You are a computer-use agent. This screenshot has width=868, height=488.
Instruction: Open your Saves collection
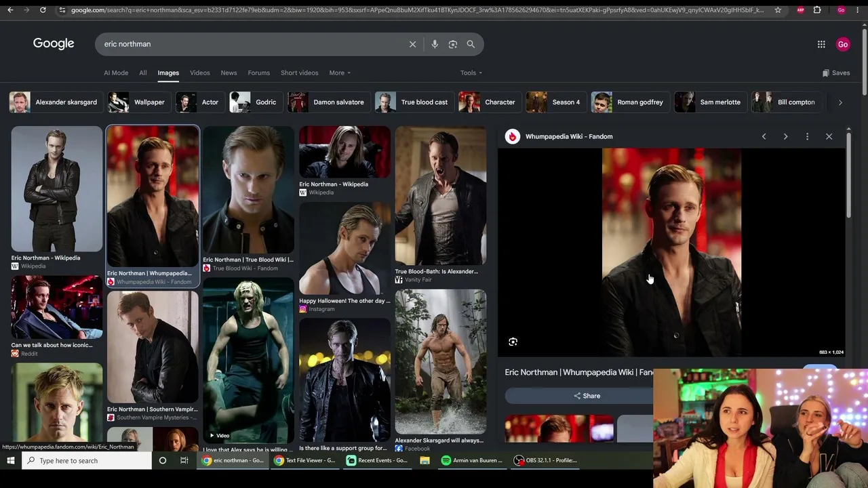[x=836, y=73]
